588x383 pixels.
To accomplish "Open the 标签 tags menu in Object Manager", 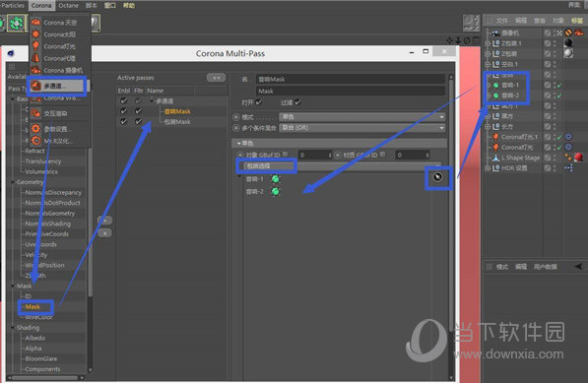I will (577, 21).
